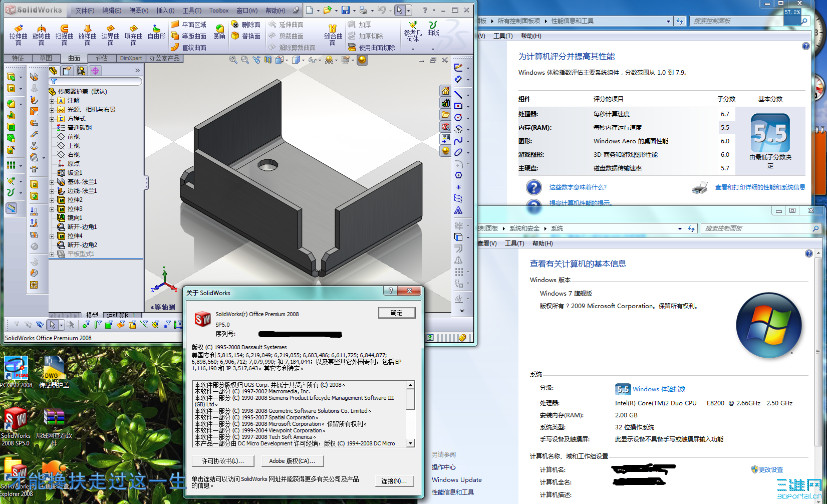Switch to the 评估 evaluate tab
Viewport: 827px width, 504px height.
(x=102, y=58)
